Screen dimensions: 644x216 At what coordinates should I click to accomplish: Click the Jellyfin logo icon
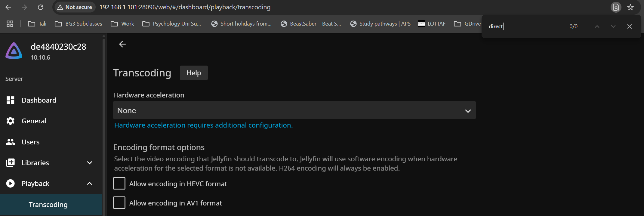click(x=14, y=51)
